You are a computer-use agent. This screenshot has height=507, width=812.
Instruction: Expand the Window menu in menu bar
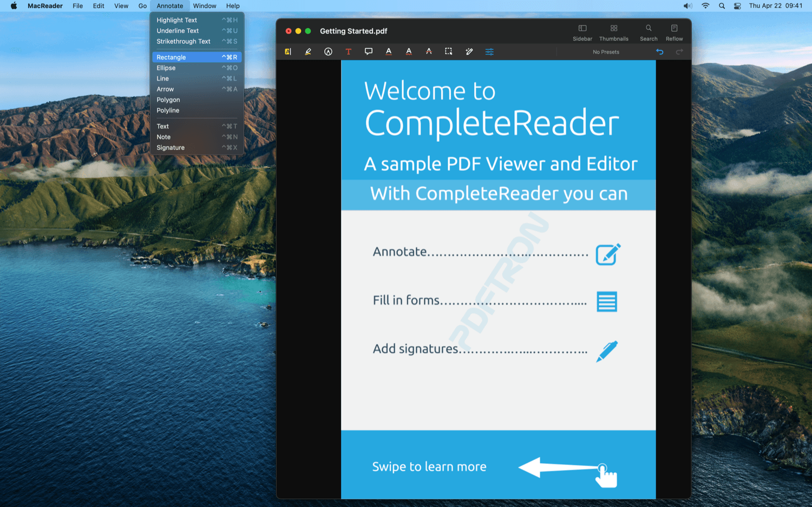click(205, 6)
